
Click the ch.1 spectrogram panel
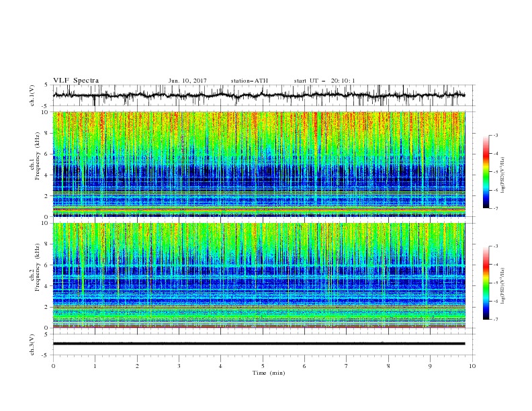(x=259, y=164)
